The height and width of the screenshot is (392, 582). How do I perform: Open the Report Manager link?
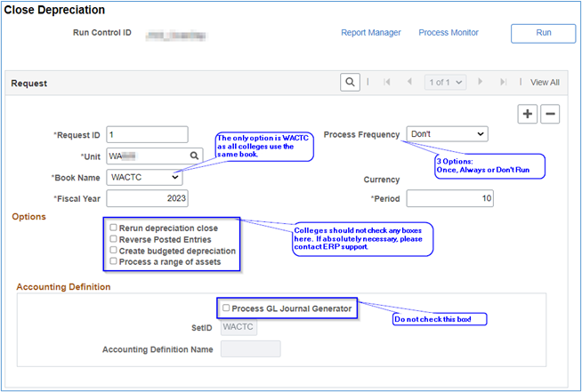[370, 33]
